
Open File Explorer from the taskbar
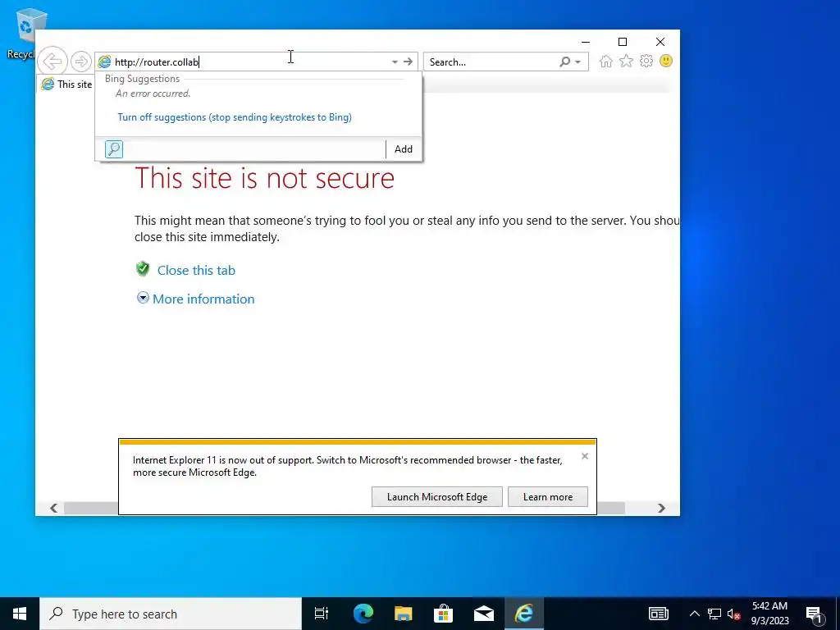pyautogui.click(x=404, y=614)
